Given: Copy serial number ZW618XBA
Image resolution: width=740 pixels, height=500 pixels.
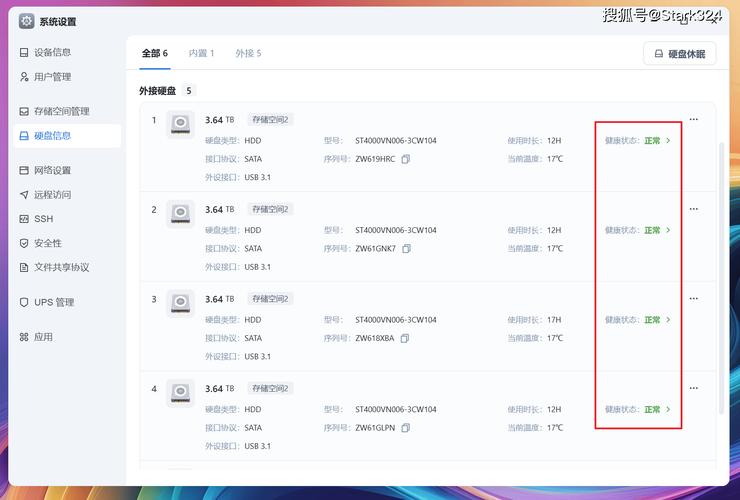Looking at the screenshot, I should coord(404,338).
